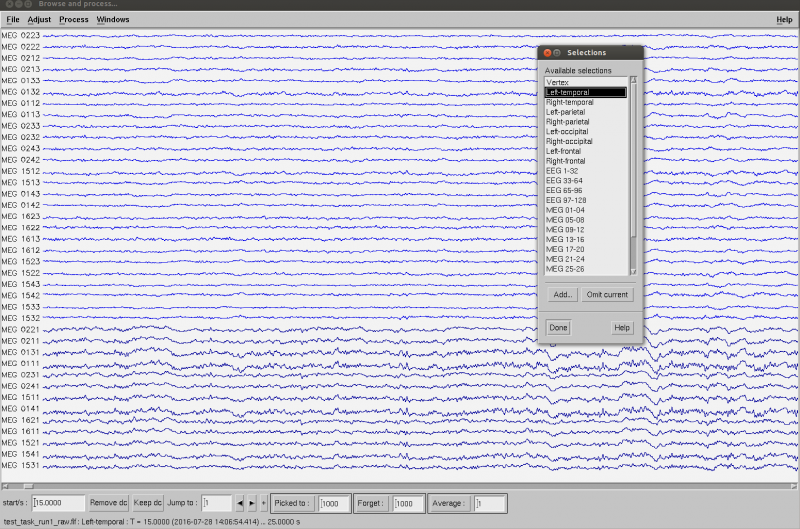Viewport: 800px width, 529px height.
Task: Click Remove dc button
Action: 109,504
